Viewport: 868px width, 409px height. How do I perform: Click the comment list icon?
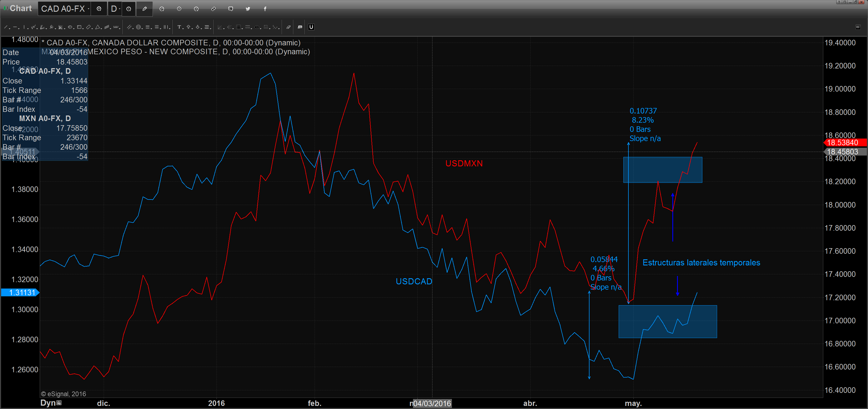300,27
